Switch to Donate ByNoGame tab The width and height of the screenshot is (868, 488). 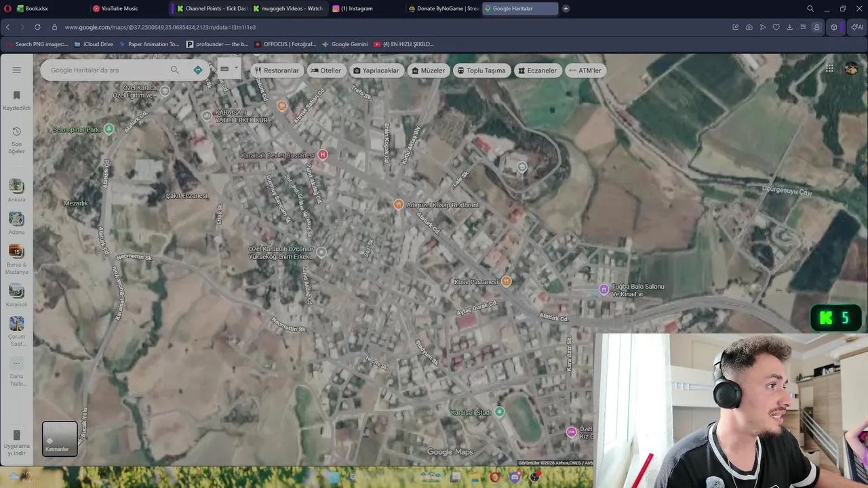(x=443, y=9)
